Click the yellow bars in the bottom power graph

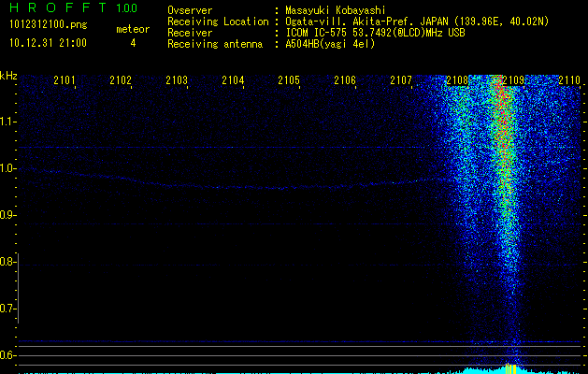pyautogui.click(x=510, y=368)
